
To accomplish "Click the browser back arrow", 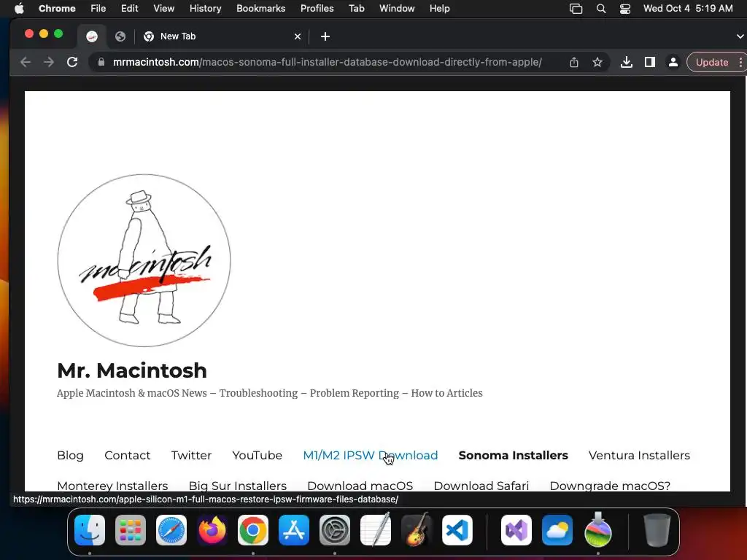I will pyautogui.click(x=26, y=62).
